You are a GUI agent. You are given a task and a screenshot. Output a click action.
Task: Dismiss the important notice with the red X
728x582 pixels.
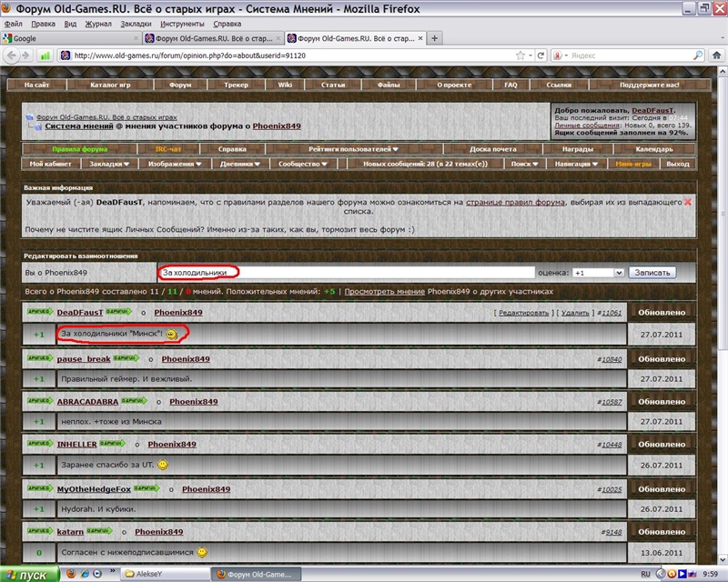coord(688,202)
